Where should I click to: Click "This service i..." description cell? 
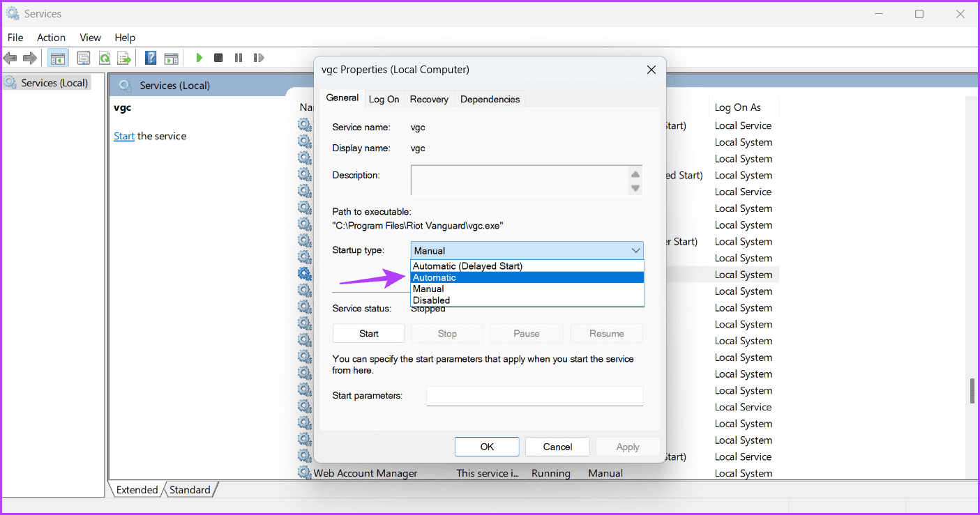pyautogui.click(x=488, y=473)
